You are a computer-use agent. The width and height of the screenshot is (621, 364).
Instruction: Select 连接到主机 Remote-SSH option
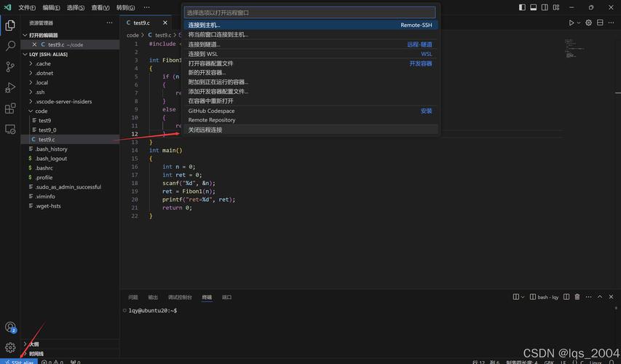click(310, 25)
